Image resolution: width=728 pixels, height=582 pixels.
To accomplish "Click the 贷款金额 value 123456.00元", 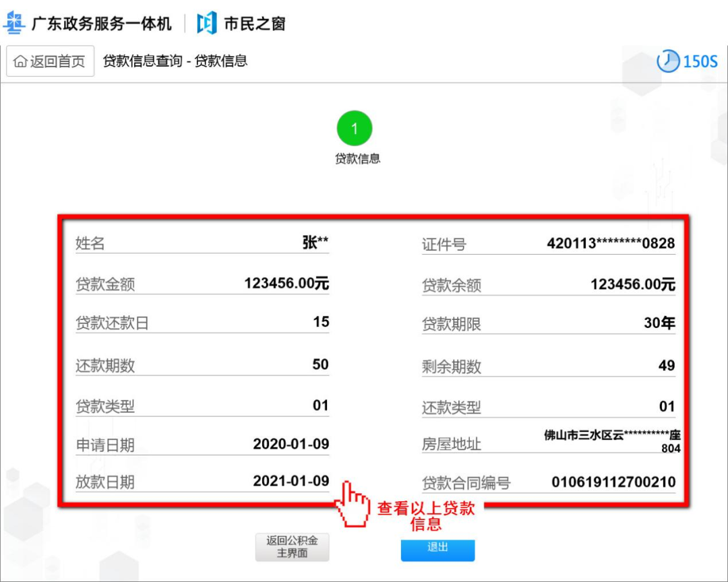I will (286, 283).
